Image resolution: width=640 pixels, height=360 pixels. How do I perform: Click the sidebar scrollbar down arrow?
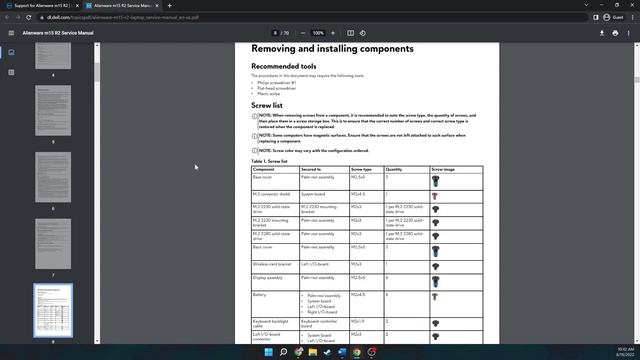coord(97,341)
